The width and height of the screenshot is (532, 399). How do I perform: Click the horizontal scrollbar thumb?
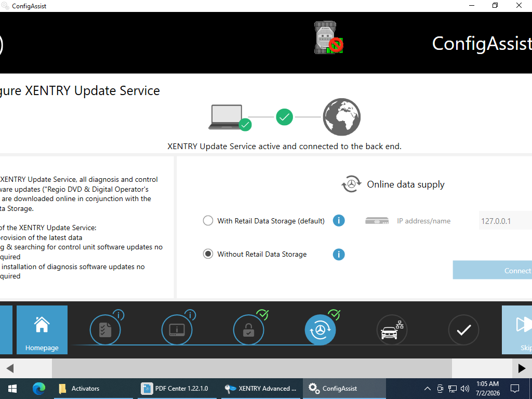tap(252, 368)
